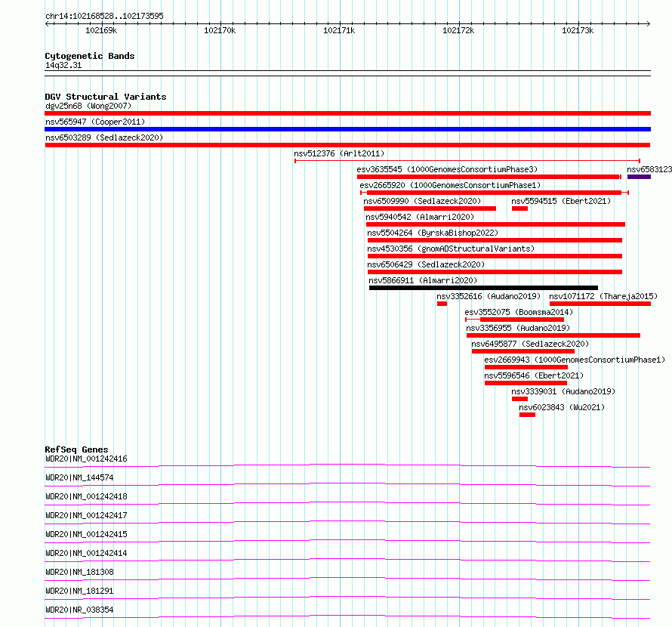Image resolution: width=672 pixels, height=627 pixels.
Task: Click the small red bar under nsv3352616
Action: [442, 304]
